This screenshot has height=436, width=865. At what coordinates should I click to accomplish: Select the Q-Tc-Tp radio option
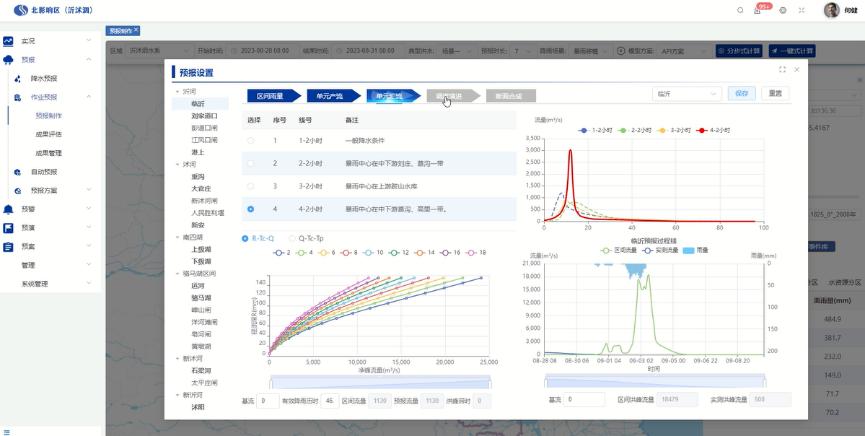point(291,238)
